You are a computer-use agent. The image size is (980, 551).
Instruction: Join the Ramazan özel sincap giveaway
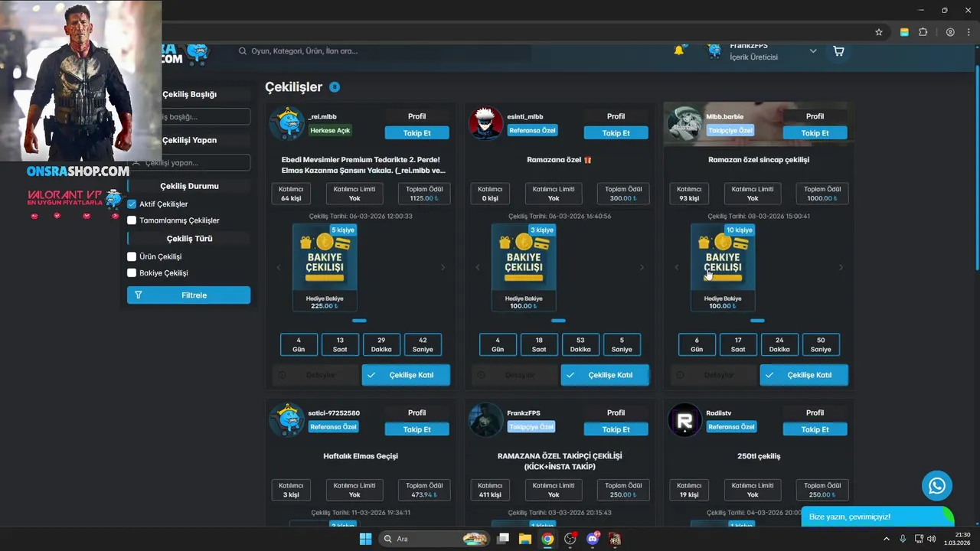[x=804, y=375]
